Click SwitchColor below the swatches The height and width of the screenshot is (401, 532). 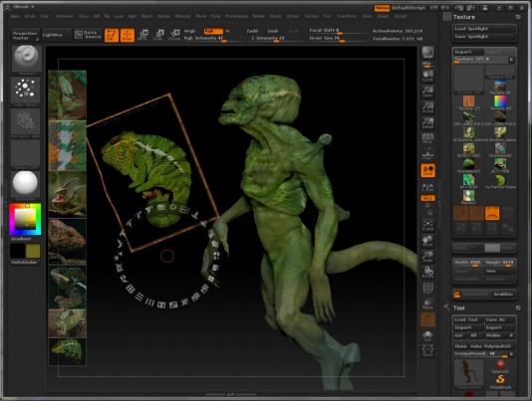(x=24, y=263)
